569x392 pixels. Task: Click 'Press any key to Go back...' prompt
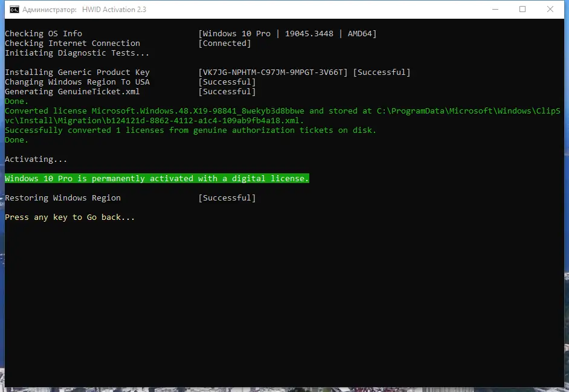click(x=69, y=217)
